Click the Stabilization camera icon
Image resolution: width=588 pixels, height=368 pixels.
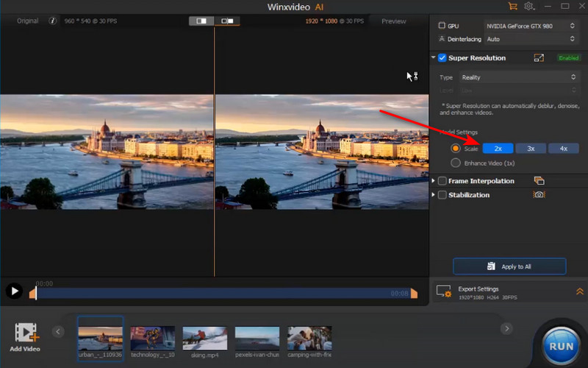point(539,194)
